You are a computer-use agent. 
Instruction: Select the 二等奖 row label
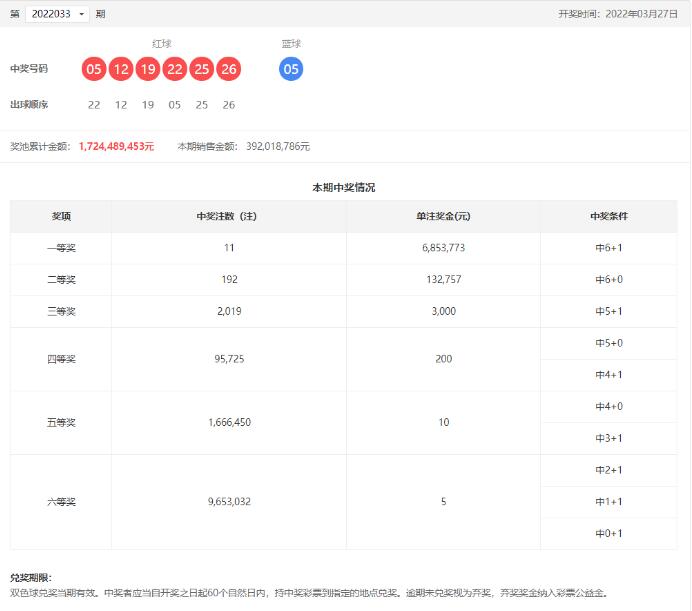point(61,280)
